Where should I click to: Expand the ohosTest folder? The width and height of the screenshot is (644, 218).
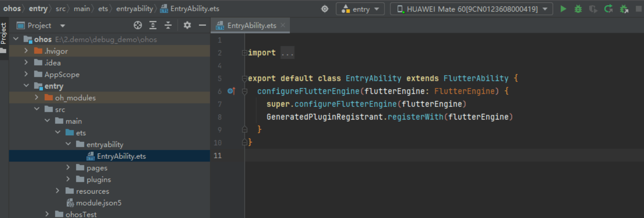pos(47,214)
